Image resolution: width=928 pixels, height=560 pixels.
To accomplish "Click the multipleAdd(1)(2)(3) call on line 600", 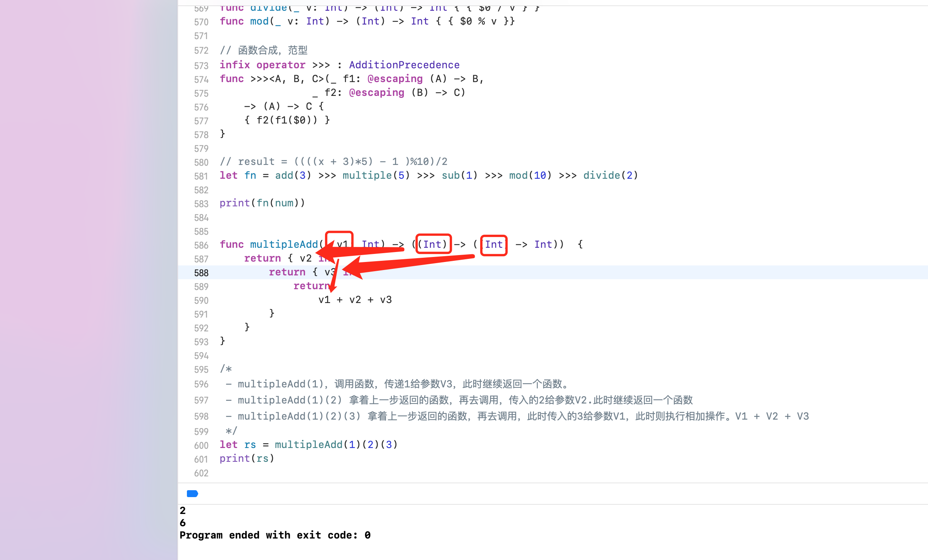I will pyautogui.click(x=336, y=445).
